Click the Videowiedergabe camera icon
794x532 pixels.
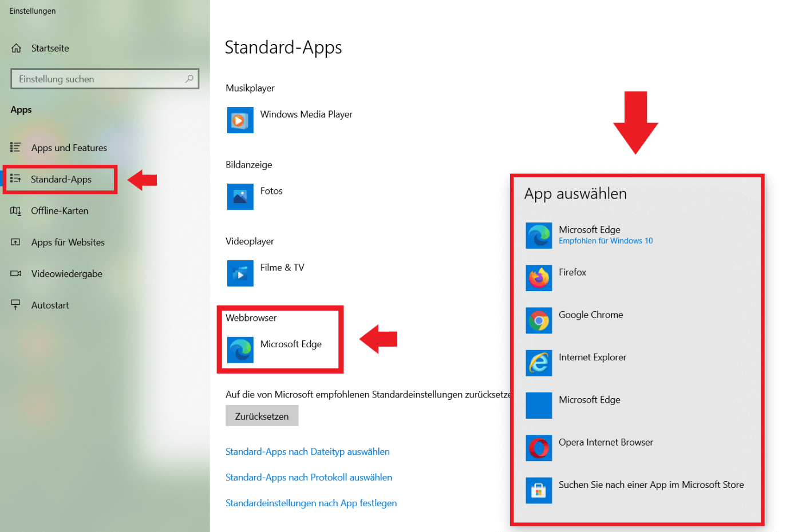click(16, 273)
